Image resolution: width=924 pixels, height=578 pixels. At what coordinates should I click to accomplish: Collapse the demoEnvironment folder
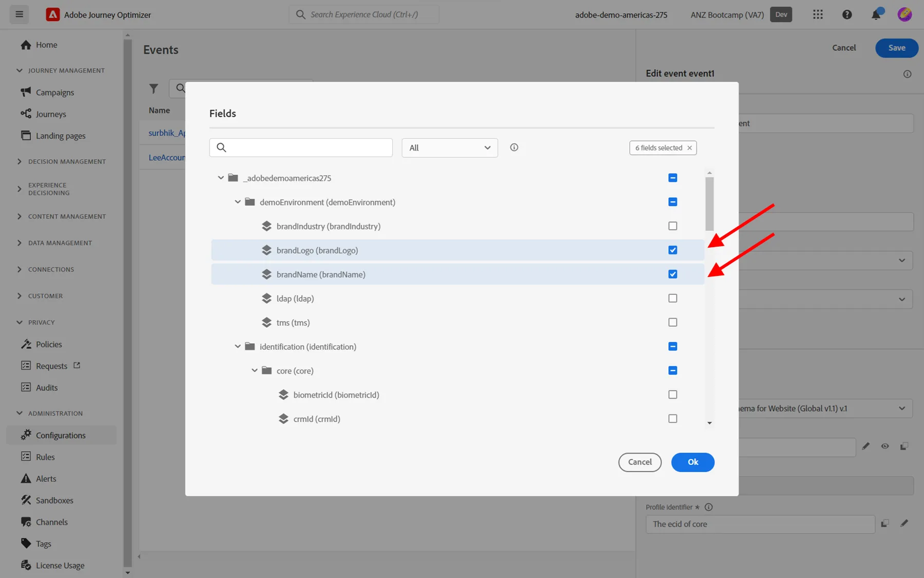[238, 202]
